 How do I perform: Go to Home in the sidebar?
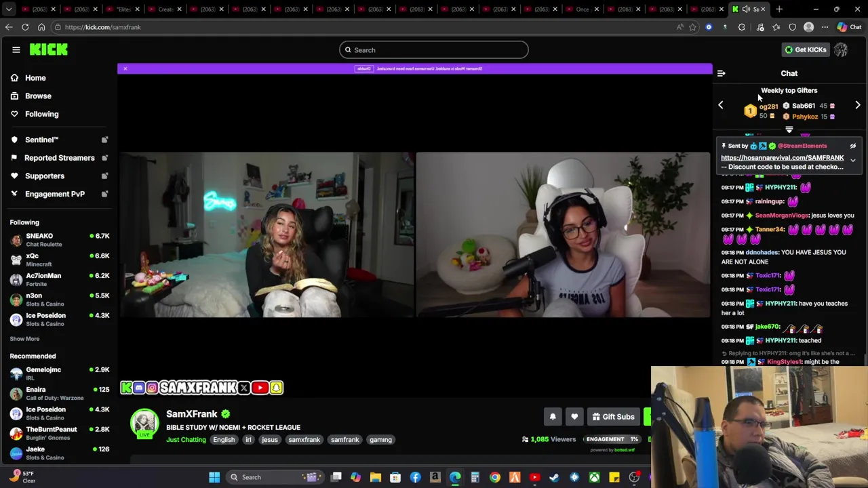click(35, 78)
